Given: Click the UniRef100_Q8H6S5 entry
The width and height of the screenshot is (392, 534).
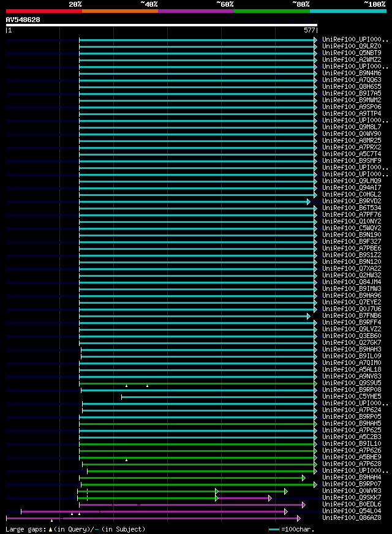Looking at the screenshot, I should [x=352, y=87].
